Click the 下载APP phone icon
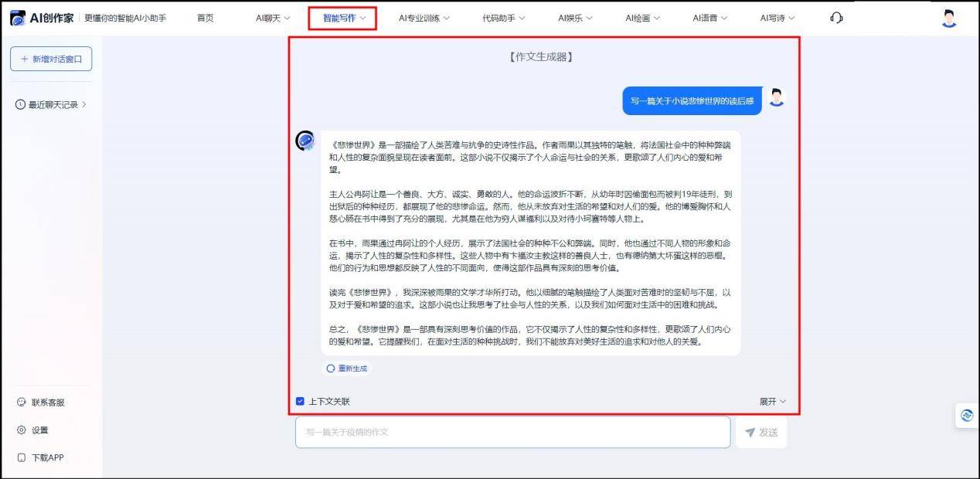 (22, 458)
